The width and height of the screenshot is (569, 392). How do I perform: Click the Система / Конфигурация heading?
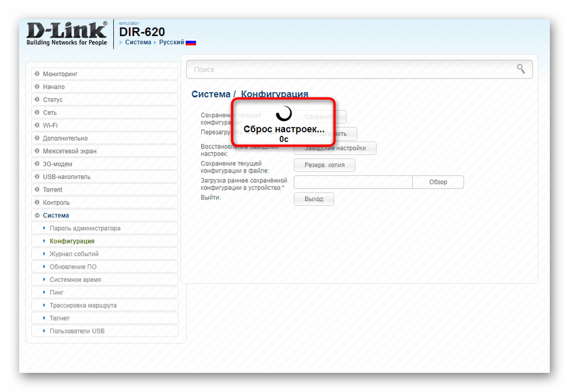coord(250,94)
